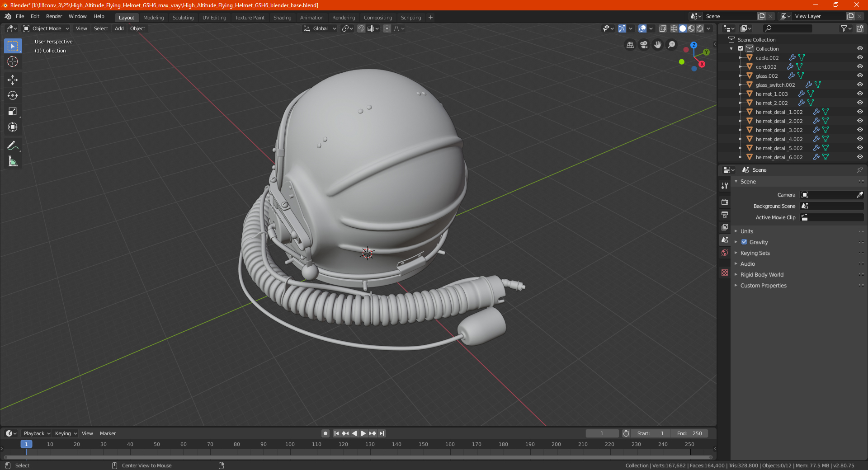
Task: Toggle viewport gizmos button
Action: [x=622, y=28]
